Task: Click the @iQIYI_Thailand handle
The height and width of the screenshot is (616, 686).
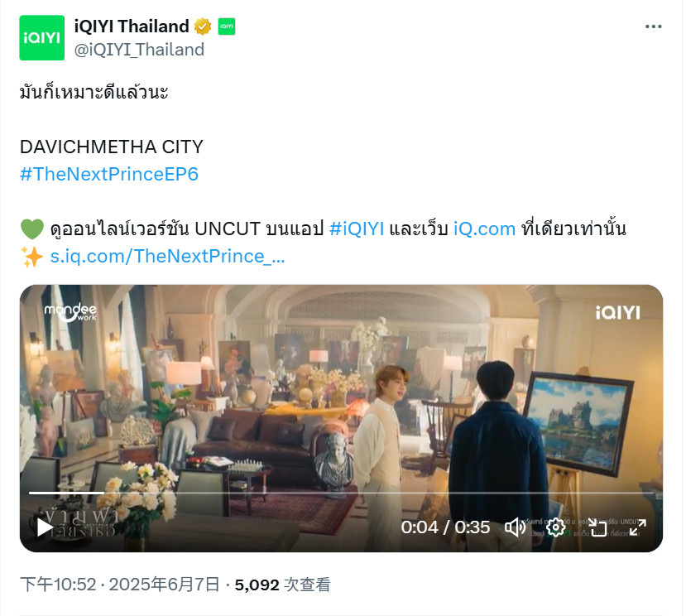Action: (139, 50)
